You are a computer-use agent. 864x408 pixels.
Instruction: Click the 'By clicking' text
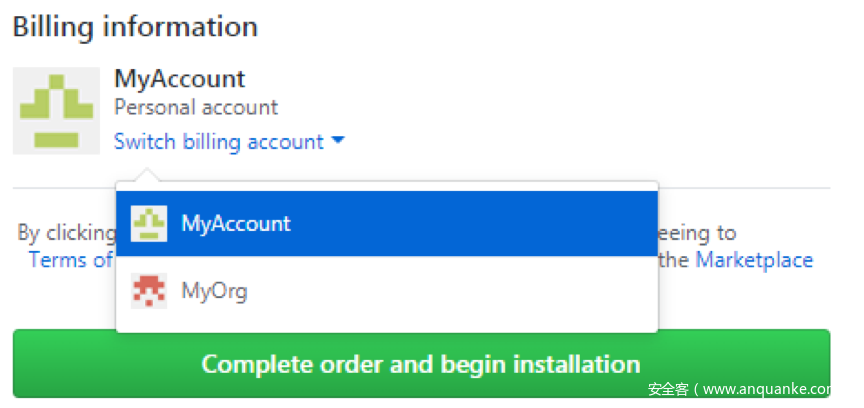click(66, 233)
